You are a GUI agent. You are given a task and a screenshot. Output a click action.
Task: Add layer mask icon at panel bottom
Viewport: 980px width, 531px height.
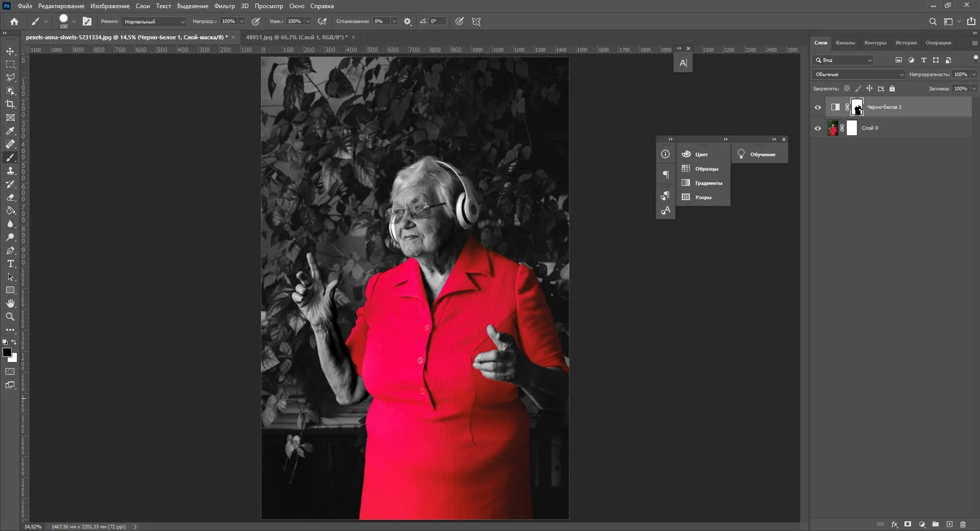907,524
